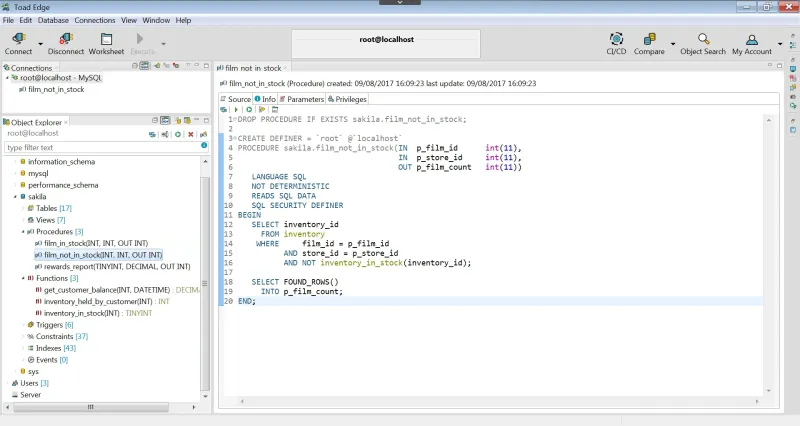The height and width of the screenshot is (426, 800).
Task: Switch to the Privileges tab
Action: pyautogui.click(x=347, y=99)
